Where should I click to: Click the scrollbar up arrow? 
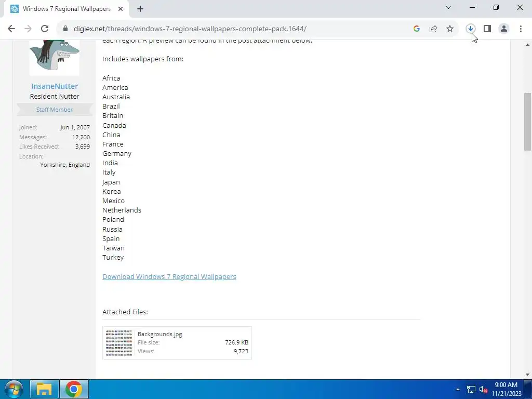[528, 45]
